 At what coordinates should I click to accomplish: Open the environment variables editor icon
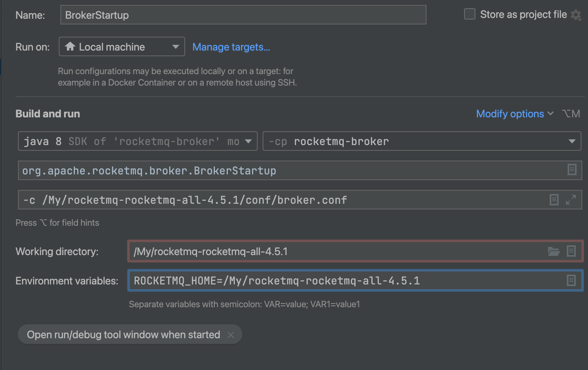[x=571, y=280]
